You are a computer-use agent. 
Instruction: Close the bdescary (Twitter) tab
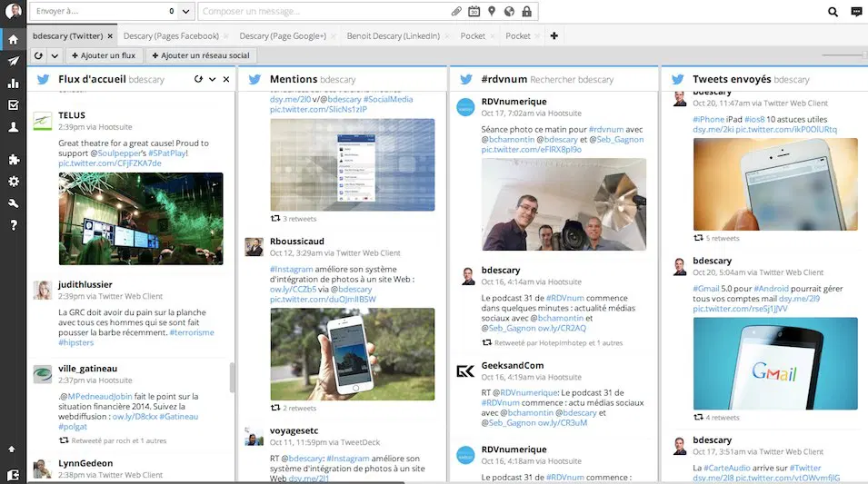[x=110, y=36]
